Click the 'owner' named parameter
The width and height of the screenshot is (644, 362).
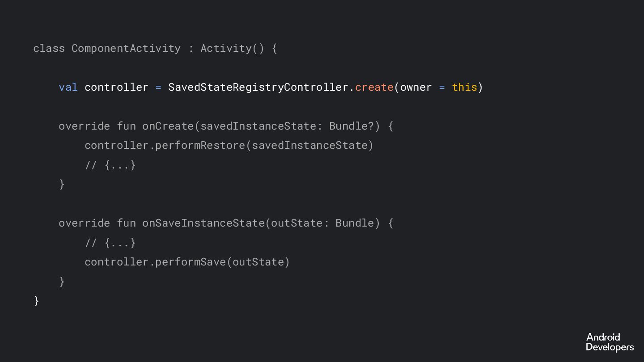tap(416, 87)
